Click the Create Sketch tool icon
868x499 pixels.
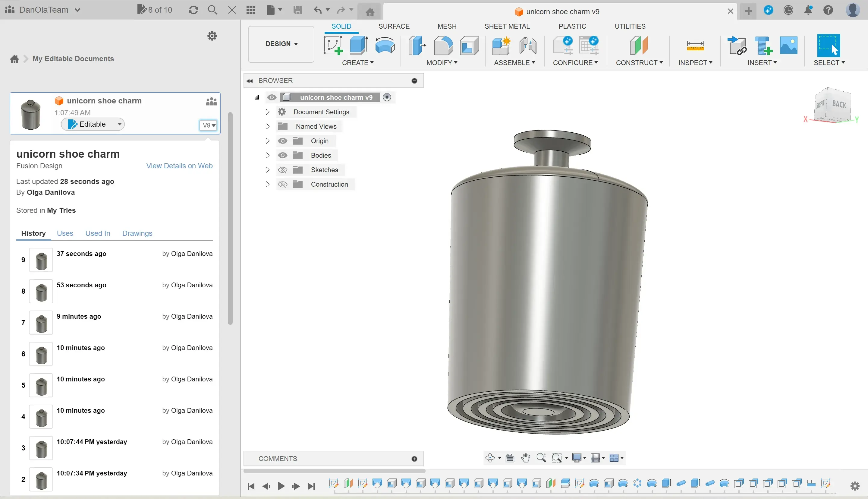click(x=333, y=45)
